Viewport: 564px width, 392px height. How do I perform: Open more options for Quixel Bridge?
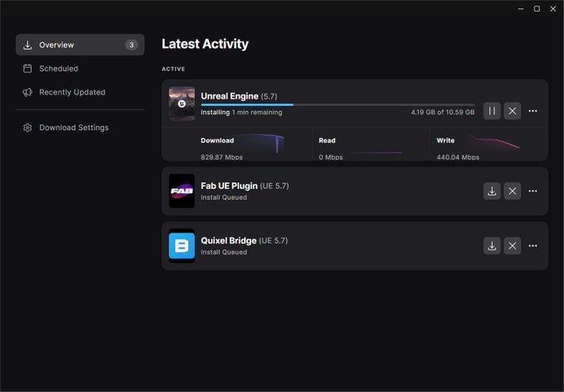click(532, 246)
